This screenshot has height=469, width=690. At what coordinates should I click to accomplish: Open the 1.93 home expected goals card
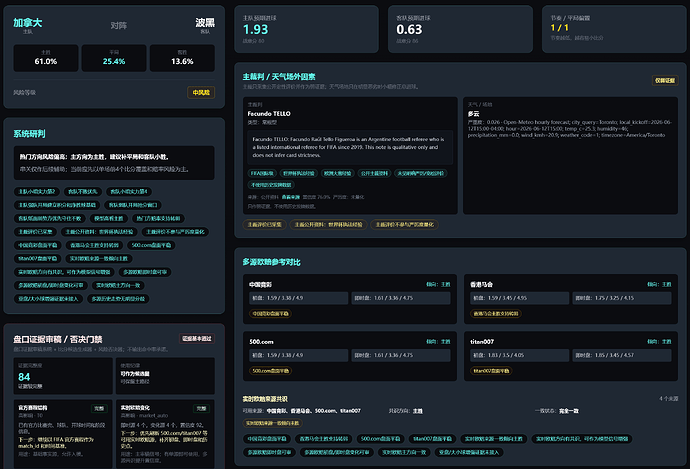tap(306, 29)
